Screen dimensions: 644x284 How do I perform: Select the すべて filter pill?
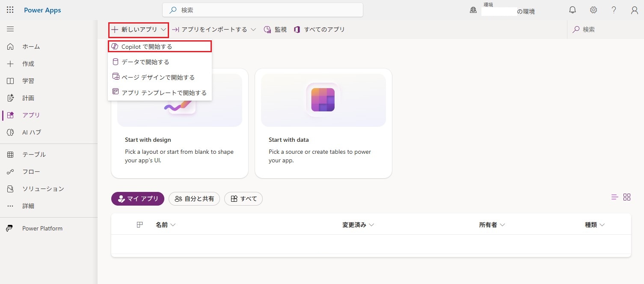243,199
